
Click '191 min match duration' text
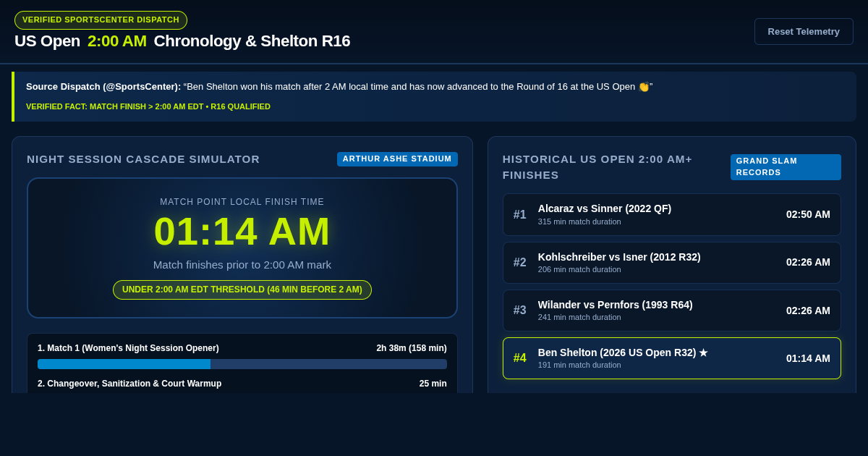[x=579, y=365]
